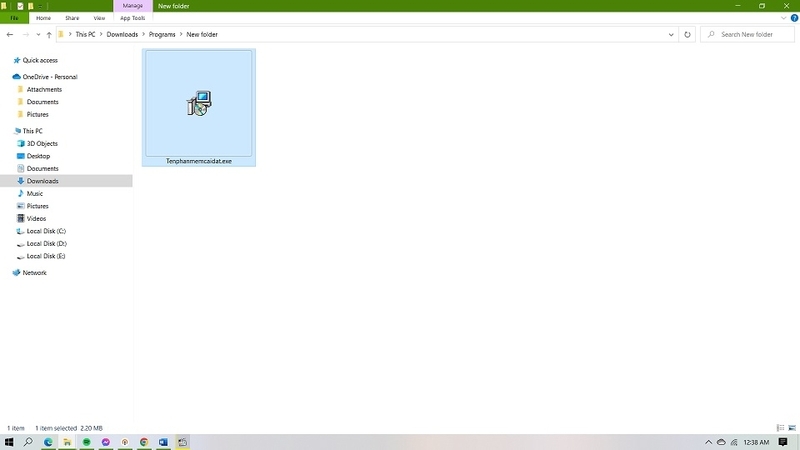Select Local Disk (C:) in navigation pane
This screenshot has width=800, height=450.
point(46,231)
